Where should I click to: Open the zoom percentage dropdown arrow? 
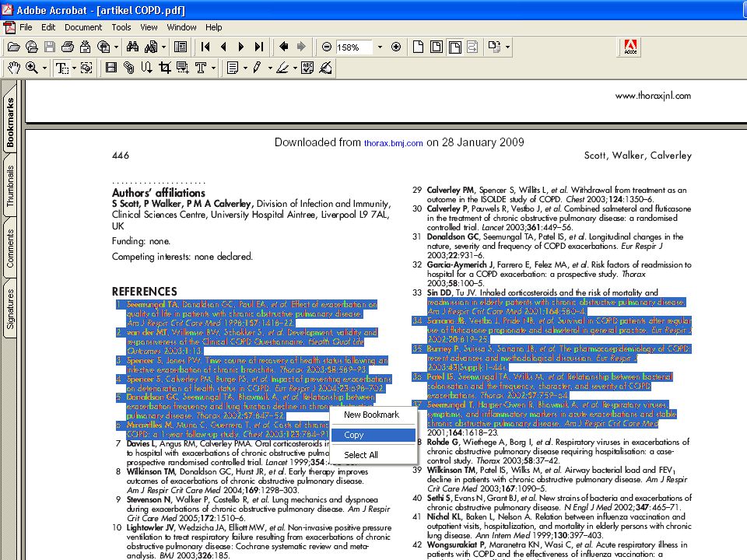tap(380, 47)
